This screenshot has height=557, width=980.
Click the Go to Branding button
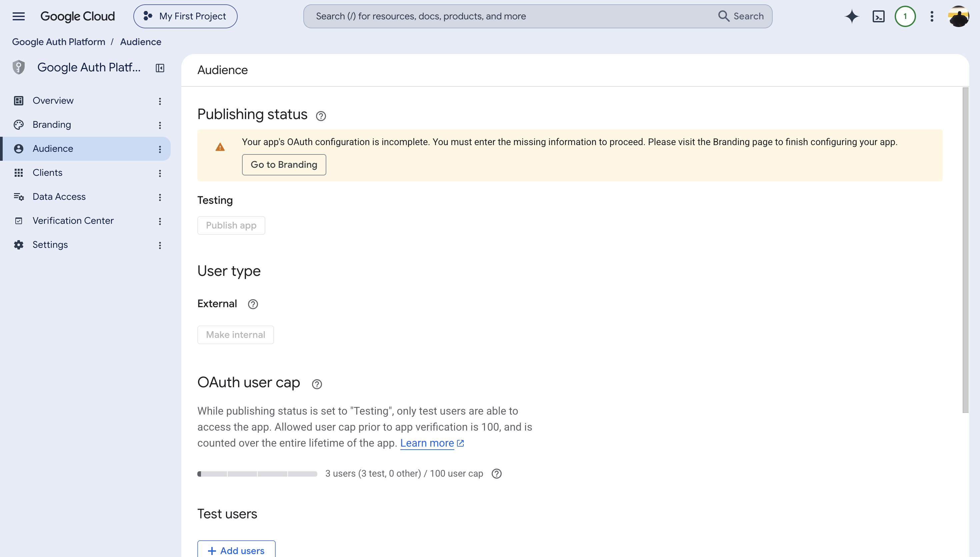284,164
